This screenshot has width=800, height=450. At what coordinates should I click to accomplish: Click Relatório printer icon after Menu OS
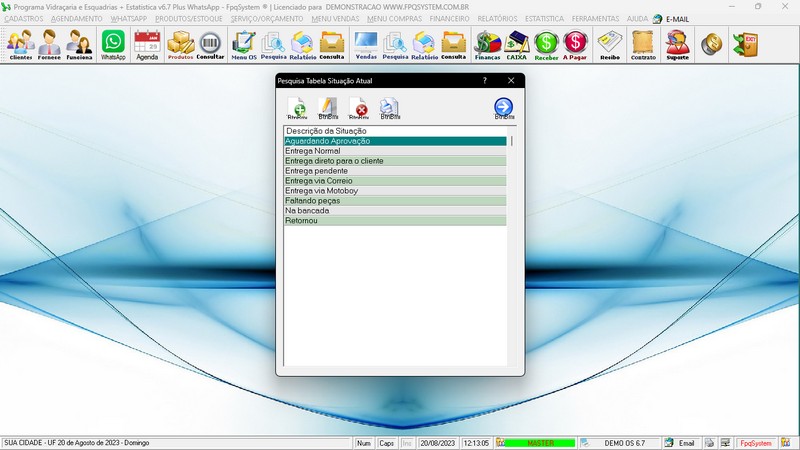303,45
